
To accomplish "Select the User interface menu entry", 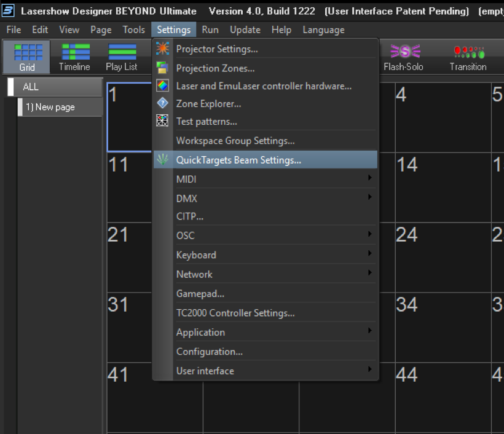I will click(x=266, y=370).
